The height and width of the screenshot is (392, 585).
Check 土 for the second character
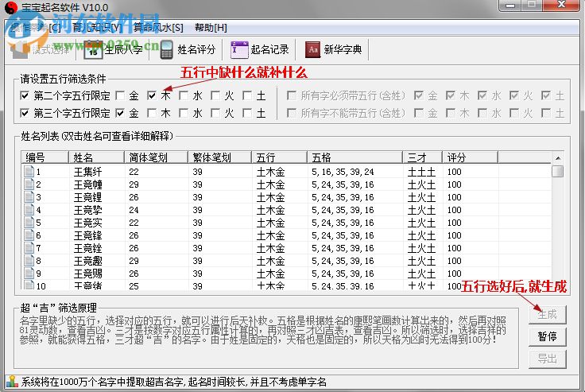point(247,95)
